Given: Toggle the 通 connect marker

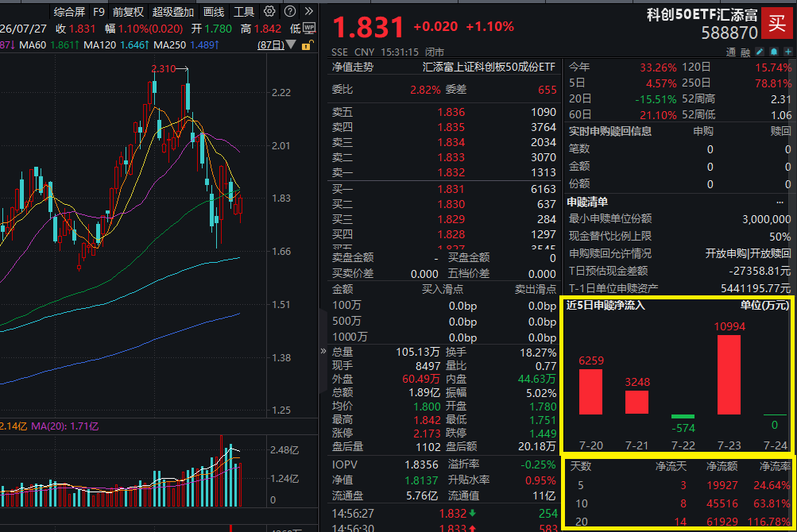Looking at the screenshot, I should 731,52.
